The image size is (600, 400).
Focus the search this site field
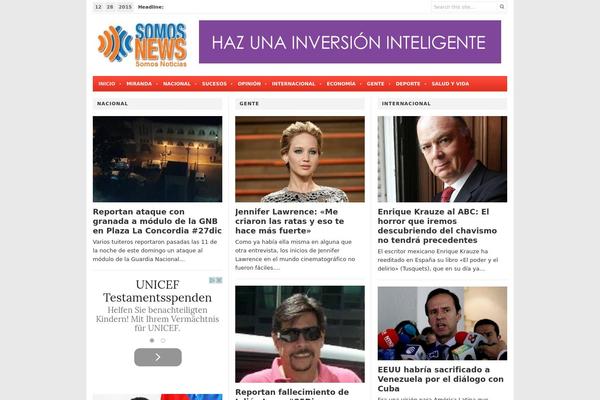coord(465,7)
